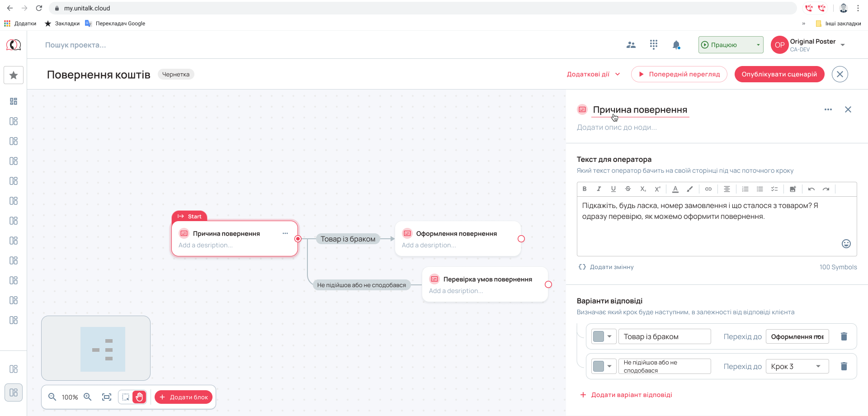Open color dropdown for Не підійшов answer
Screen dimensions: 868x416
pos(604,366)
